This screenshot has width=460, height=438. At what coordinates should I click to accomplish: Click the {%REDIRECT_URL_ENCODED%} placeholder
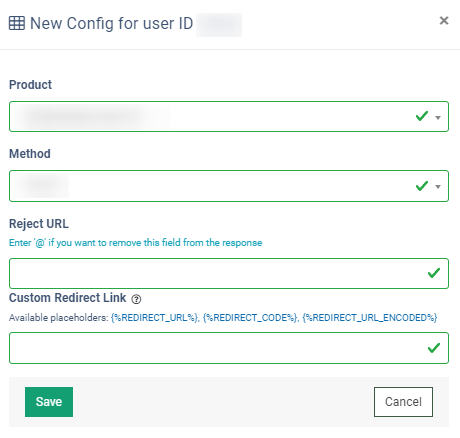pyautogui.click(x=370, y=318)
